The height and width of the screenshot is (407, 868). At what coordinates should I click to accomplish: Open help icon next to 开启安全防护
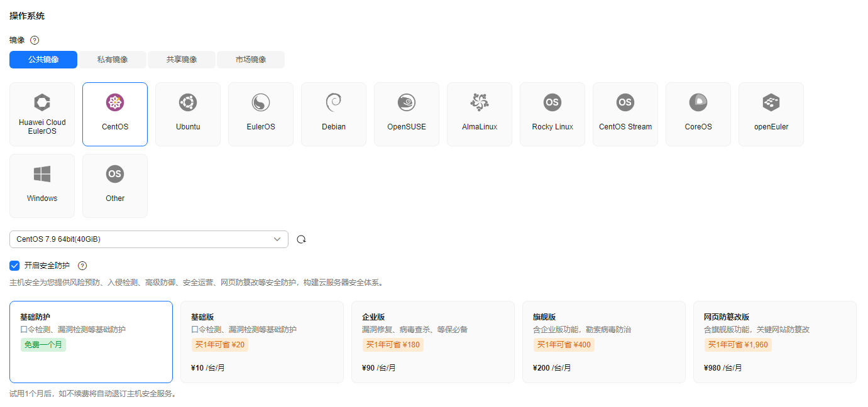tap(82, 266)
